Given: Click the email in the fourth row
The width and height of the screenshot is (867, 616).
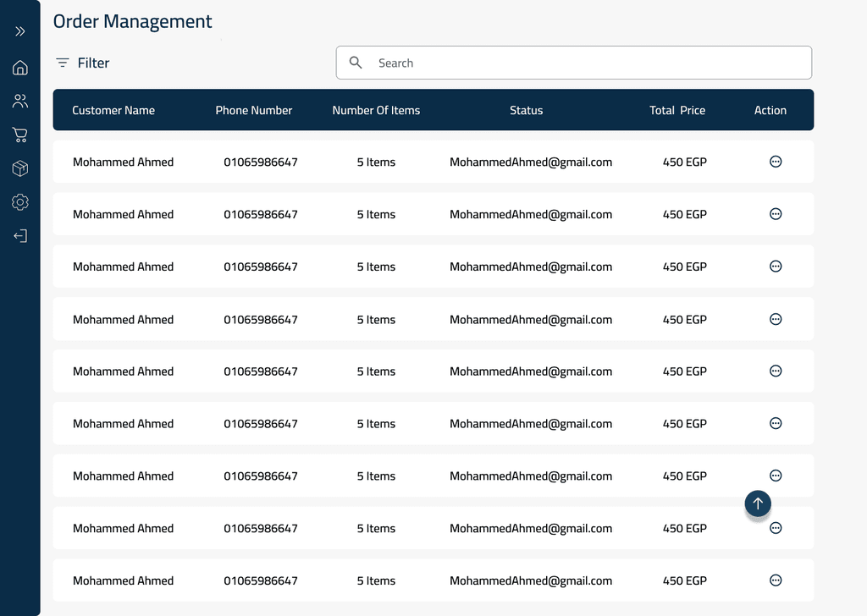Looking at the screenshot, I should click(x=530, y=320).
